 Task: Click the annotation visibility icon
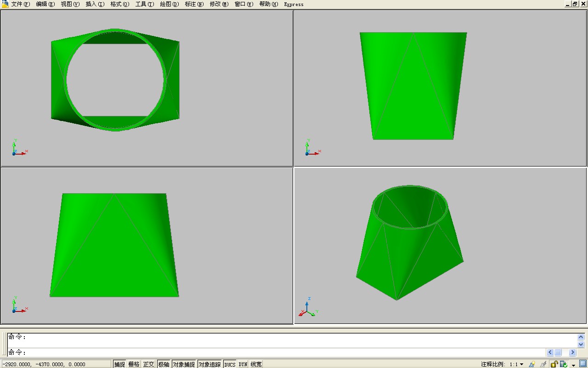[x=532, y=364]
